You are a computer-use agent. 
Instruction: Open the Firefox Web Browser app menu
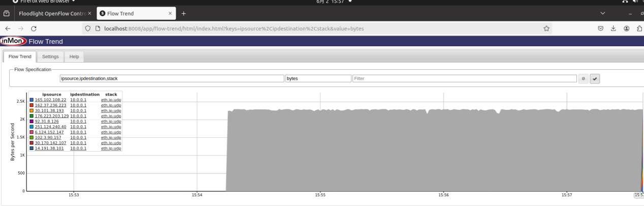43,2
